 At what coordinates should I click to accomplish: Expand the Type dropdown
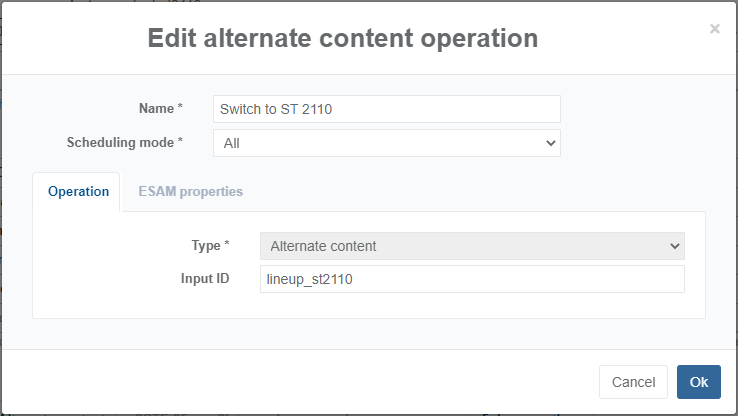(472, 246)
